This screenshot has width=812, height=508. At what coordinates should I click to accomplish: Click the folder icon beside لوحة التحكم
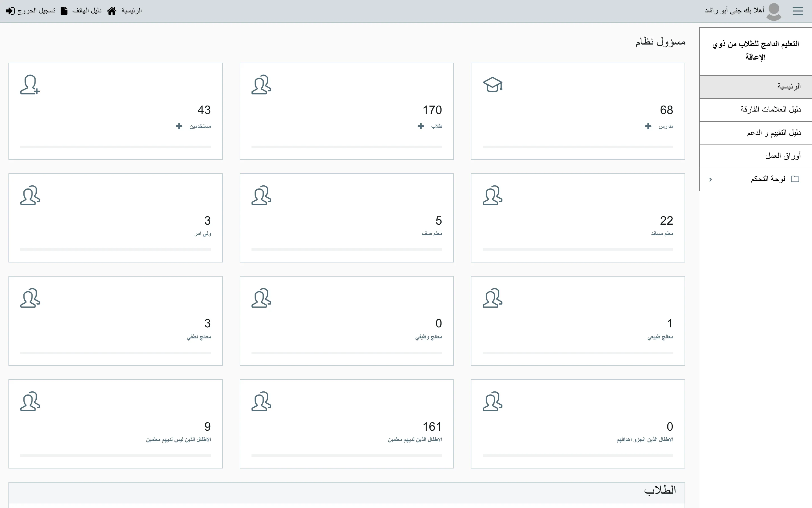point(795,179)
